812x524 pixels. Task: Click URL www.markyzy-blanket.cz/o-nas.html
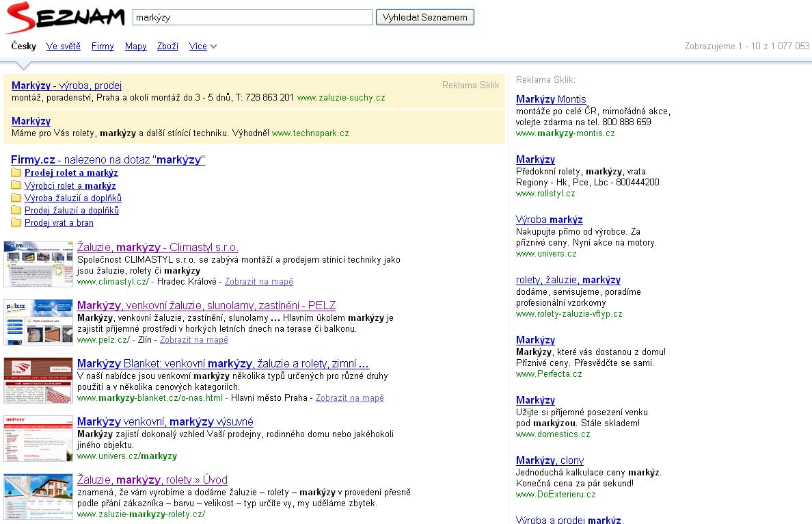click(150, 397)
